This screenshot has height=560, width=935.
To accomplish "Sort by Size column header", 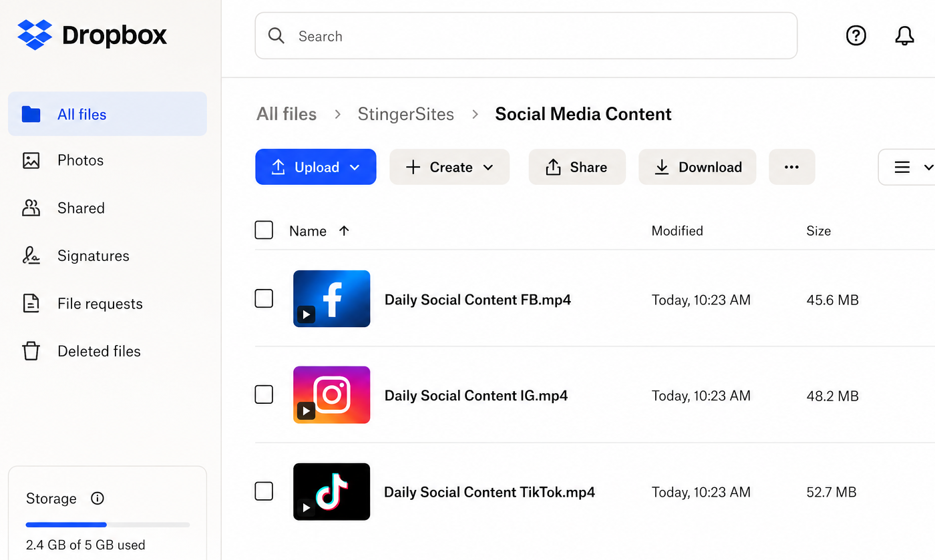I will pyautogui.click(x=819, y=231).
